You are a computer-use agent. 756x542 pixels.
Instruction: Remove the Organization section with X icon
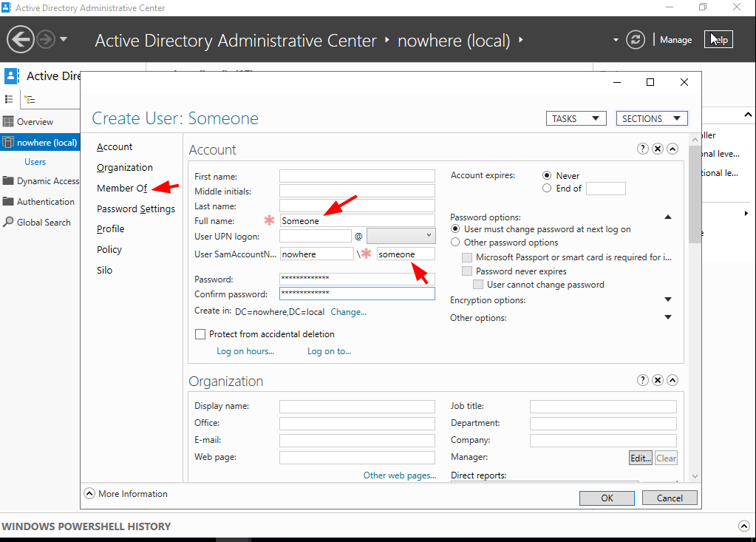pyautogui.click(x=658, y=381)
